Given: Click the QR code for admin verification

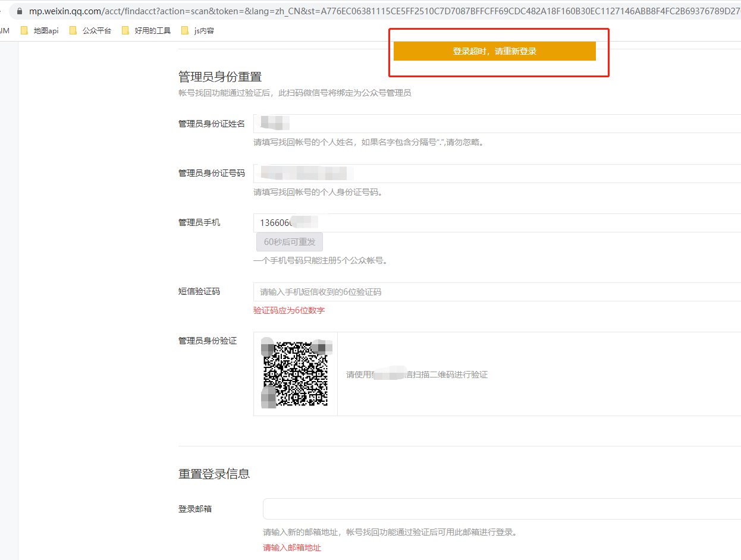Looking at the screenshot, I should (296, 374).
